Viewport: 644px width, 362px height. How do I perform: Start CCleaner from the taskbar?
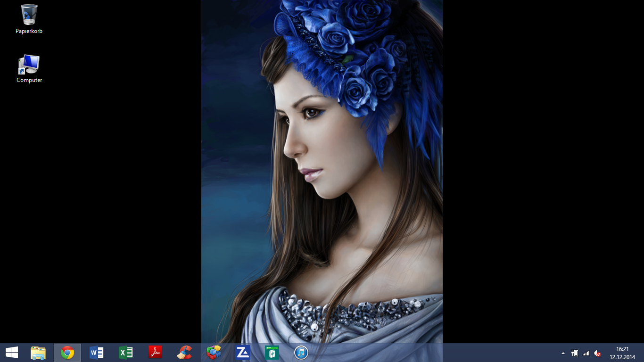tap(184, 353)
